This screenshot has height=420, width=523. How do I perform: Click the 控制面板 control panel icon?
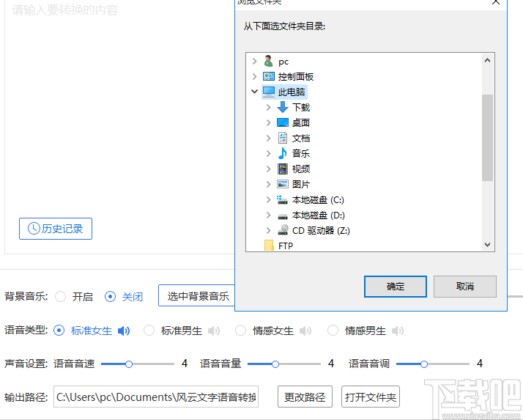[x=269, y=76]
